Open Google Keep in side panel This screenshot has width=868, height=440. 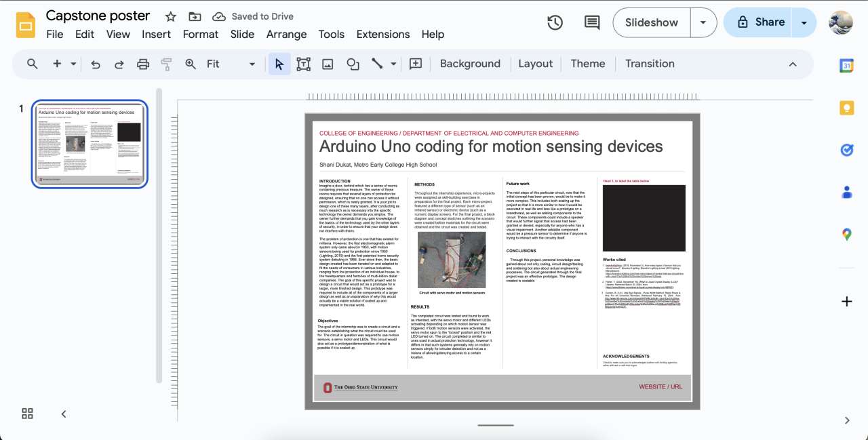click(846, 108)
